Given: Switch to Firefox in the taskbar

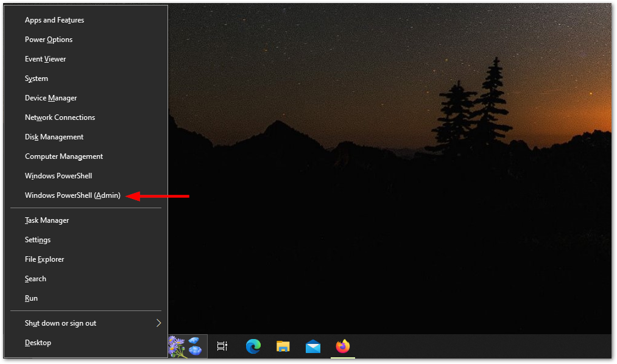Looking at the screenshot, I should point(343,347).
